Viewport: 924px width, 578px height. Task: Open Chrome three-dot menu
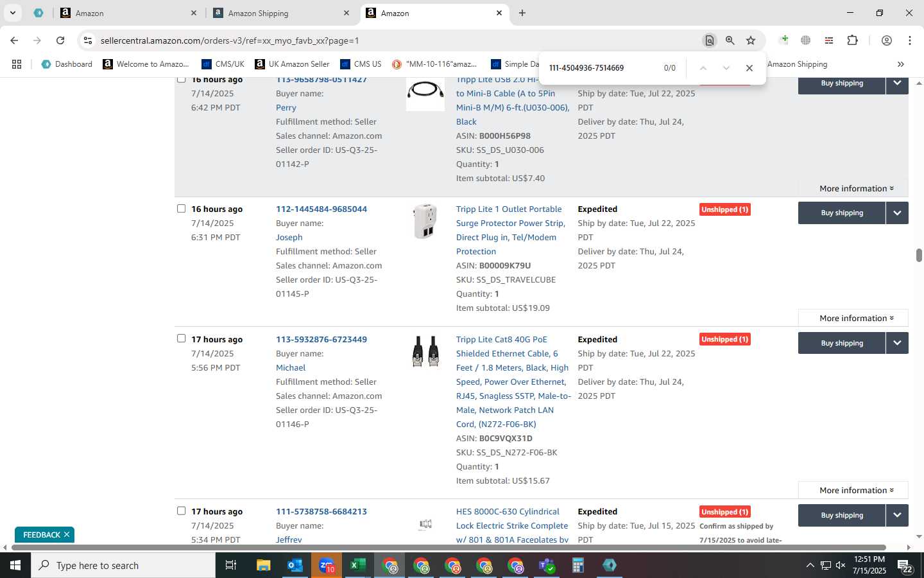tap(910, 40)
